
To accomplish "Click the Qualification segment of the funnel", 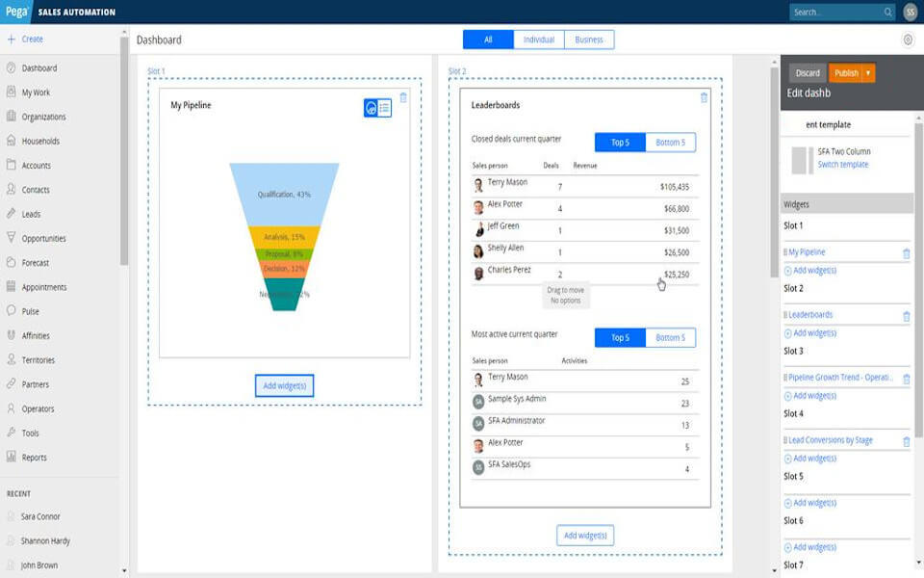I will click(x=284, y=194).
